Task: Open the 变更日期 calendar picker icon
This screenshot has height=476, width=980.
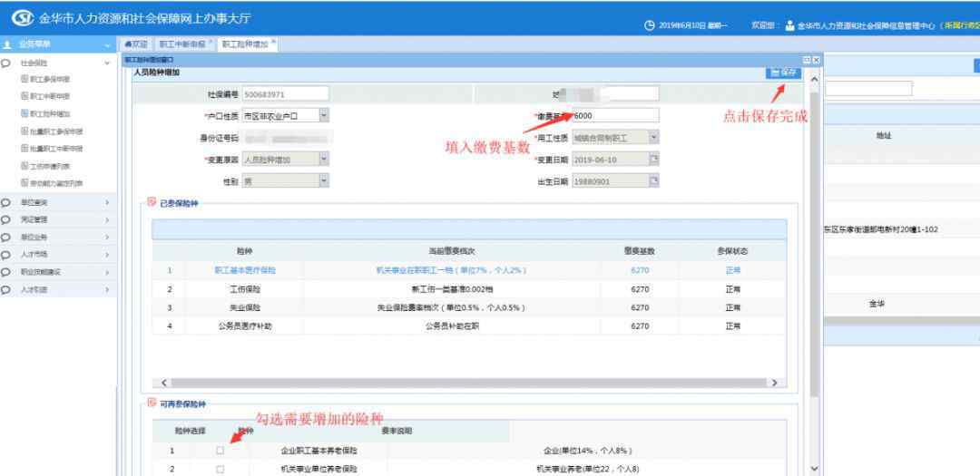Action: tap(652, 159)
